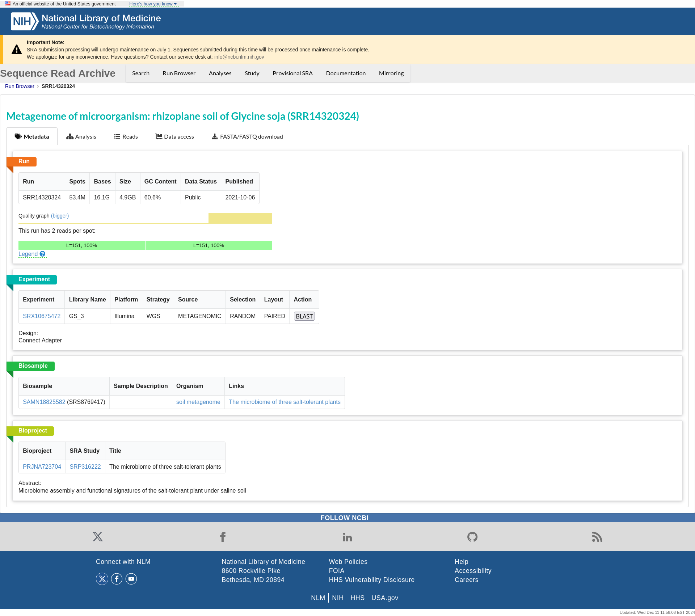The width and height of the screenshot is (695, 616).
Task: Click SRR14320324 cell in Run table
Action: 42,197
